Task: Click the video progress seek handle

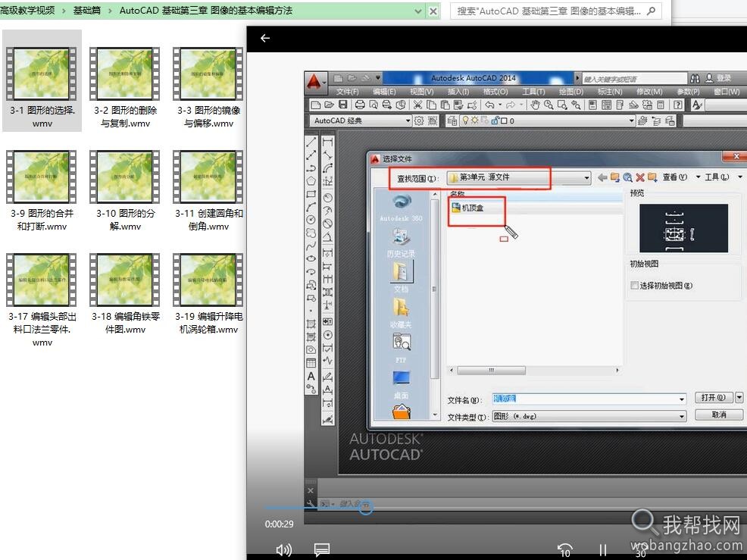Action: (x=366, y=508)
